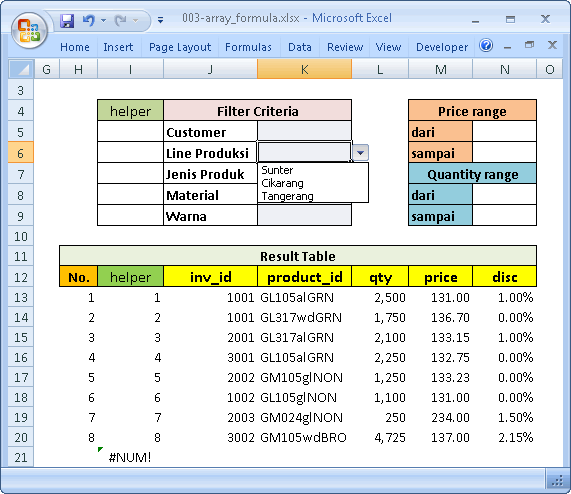Select the #NUM! error cell

click(130, 457)
